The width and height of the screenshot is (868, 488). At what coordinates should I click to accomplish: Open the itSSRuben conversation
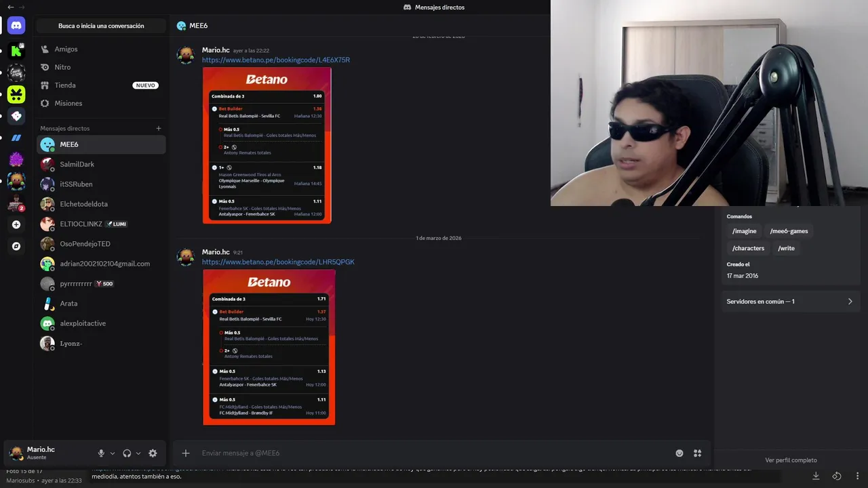(100, 184)
